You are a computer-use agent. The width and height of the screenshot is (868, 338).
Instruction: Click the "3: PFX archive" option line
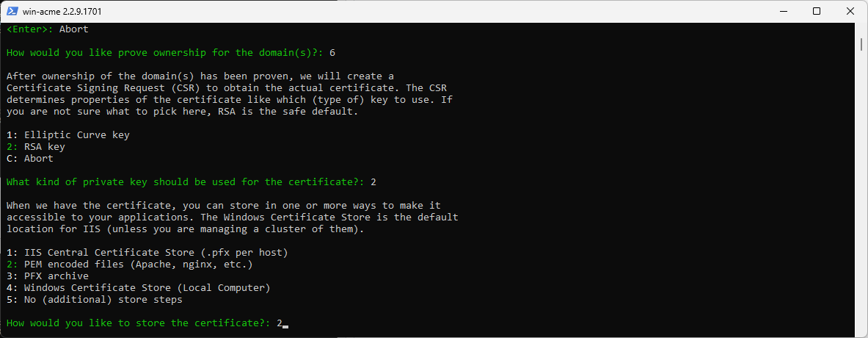[48, 276]
